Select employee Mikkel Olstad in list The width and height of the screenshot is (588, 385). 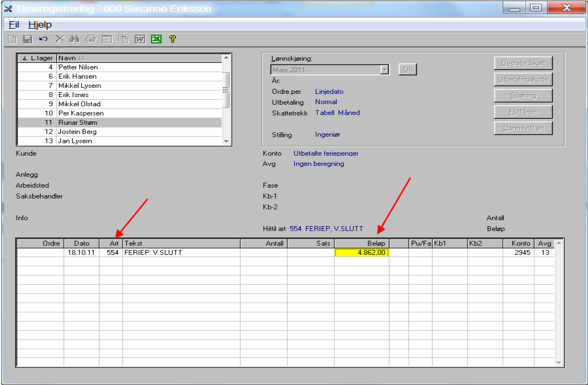point(119,104)
